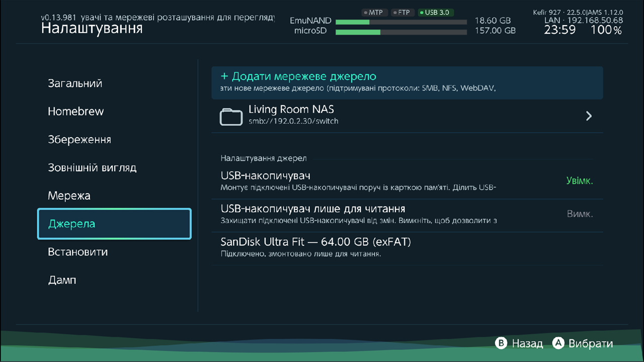This screenshot has height=362, width=644.
Task: Click the 157.00 GB microSD value
Action: 495,31
